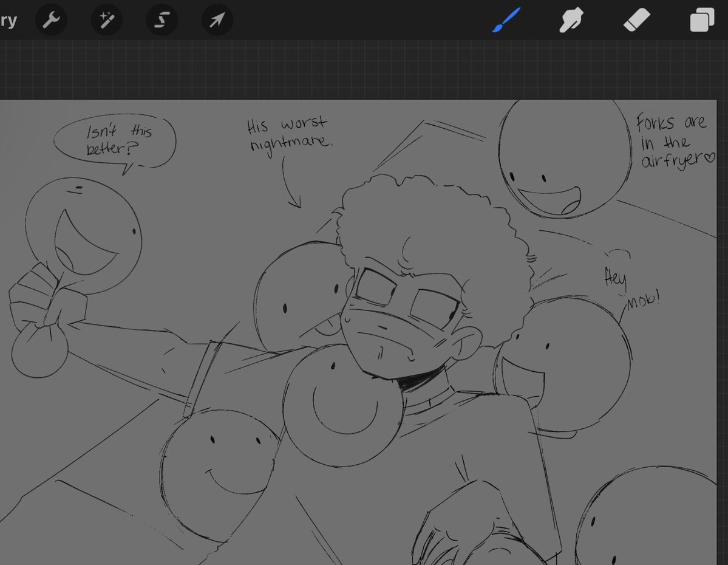Activate the Selection tool
This screenshot has height=565, width=728.
[162, 20]
